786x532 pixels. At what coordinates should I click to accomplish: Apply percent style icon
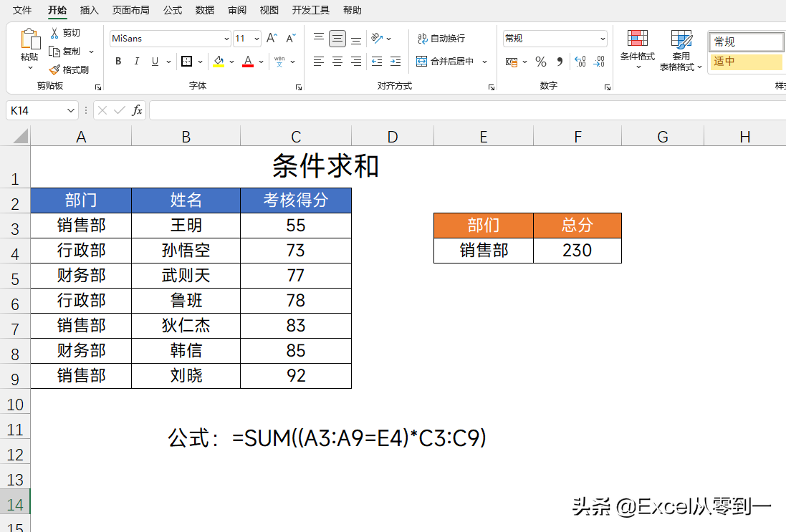541,62
